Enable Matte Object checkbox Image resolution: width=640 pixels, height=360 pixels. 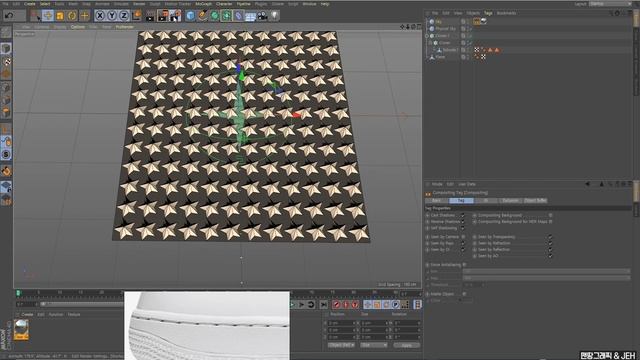pyautogui.click(x=464, y=294)
